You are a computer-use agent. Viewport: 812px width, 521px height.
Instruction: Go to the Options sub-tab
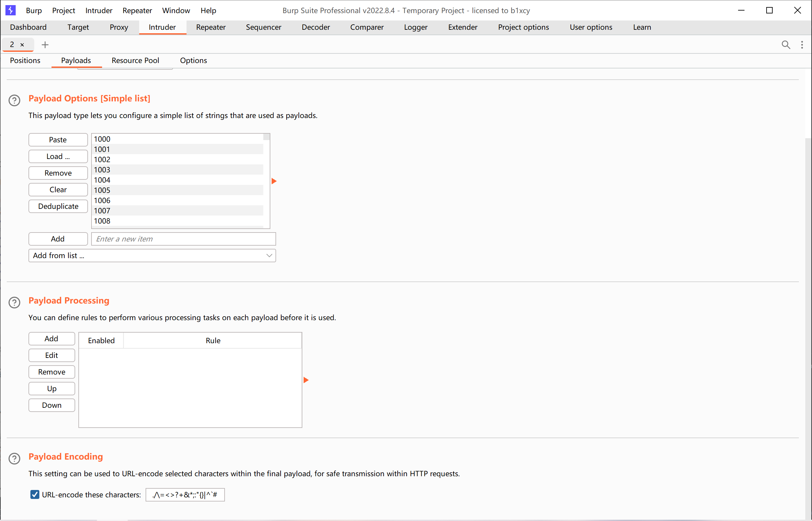click(x=194, y=60)
